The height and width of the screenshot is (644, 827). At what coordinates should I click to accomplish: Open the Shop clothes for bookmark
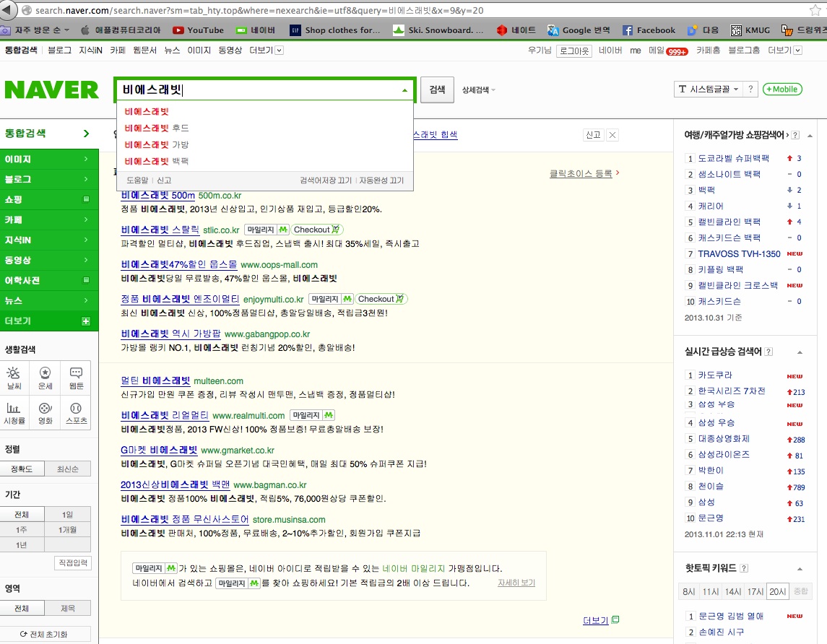coord(335,30)
